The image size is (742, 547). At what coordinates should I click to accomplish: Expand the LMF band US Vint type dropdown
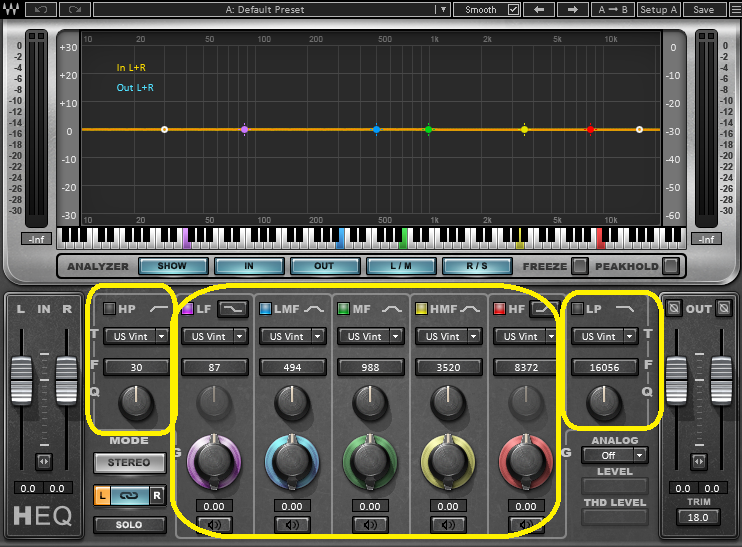[317, 337]
